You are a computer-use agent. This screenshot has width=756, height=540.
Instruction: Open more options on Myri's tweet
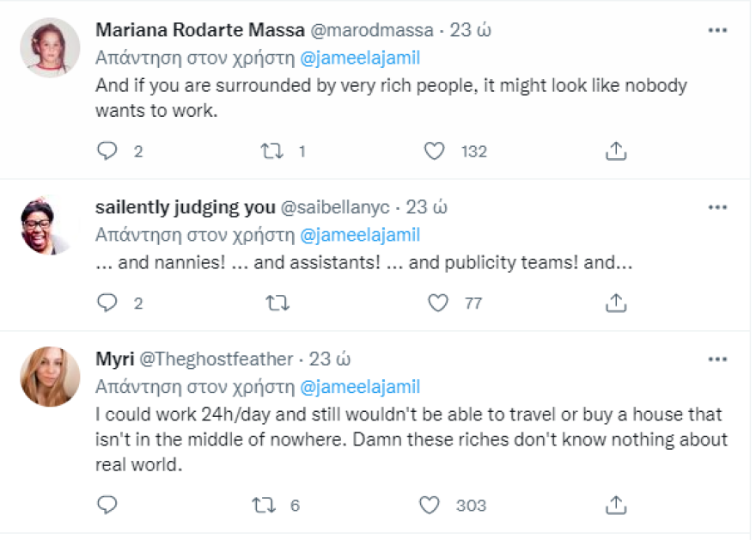pos(717,359)
